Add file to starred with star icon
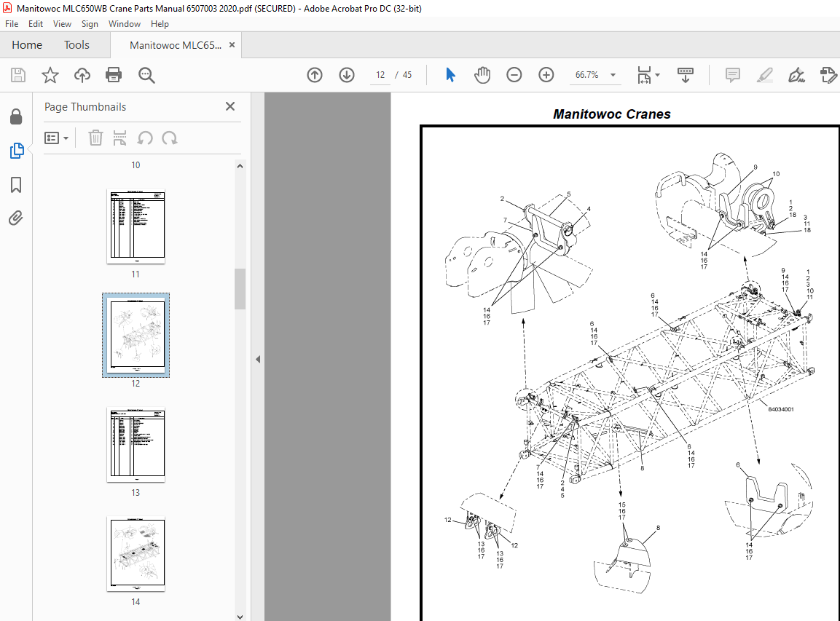Image resolution: width=840 pixels, height=621 pixels. 50,75
